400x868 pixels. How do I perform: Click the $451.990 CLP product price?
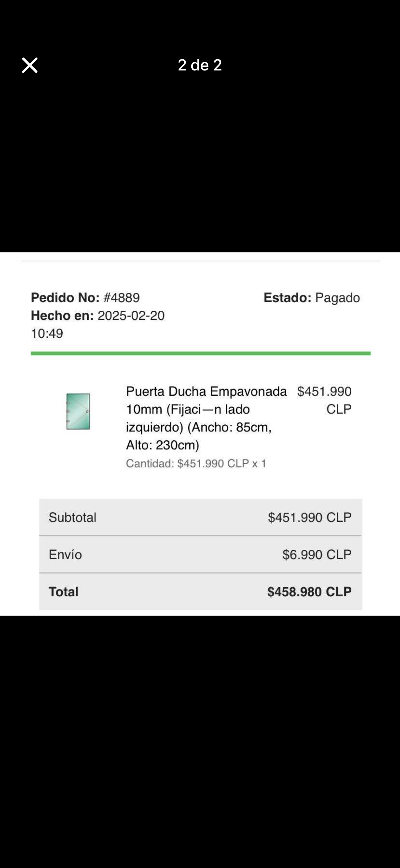point(324,400)
